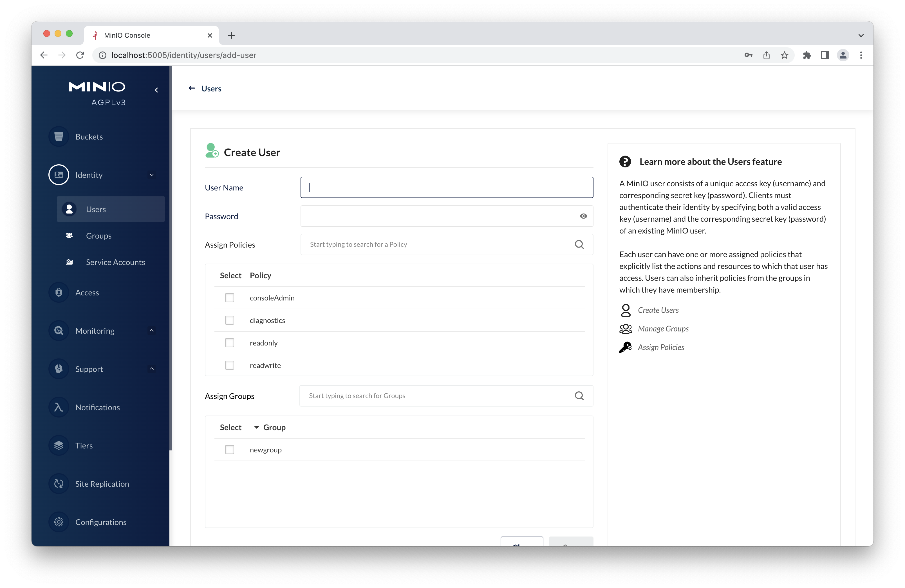Click the Notifications lambda icon
Image resolution: width=905 pixels, height=588 pixels.
(59, 407)
